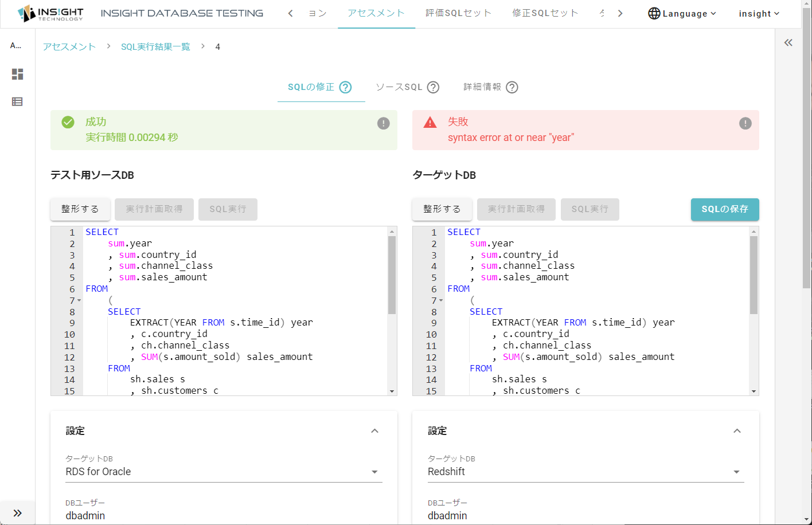
Task: Collapse the right panel with the double chevron
Action: 788,42
